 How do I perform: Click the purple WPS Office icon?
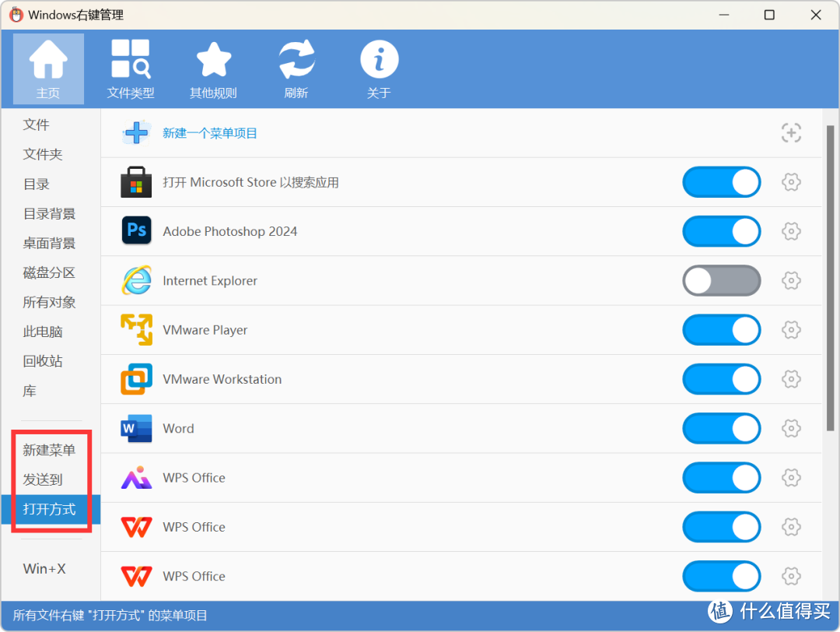[x=136, y=478]
